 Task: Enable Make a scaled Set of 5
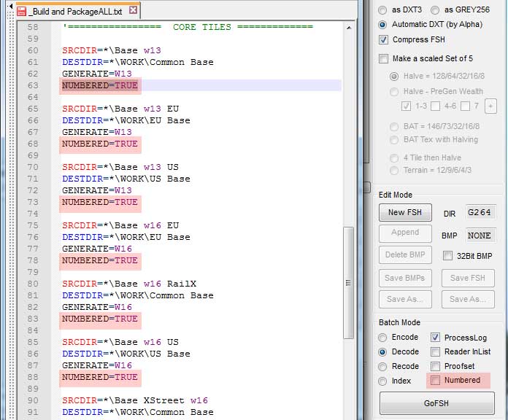[383, 59]
